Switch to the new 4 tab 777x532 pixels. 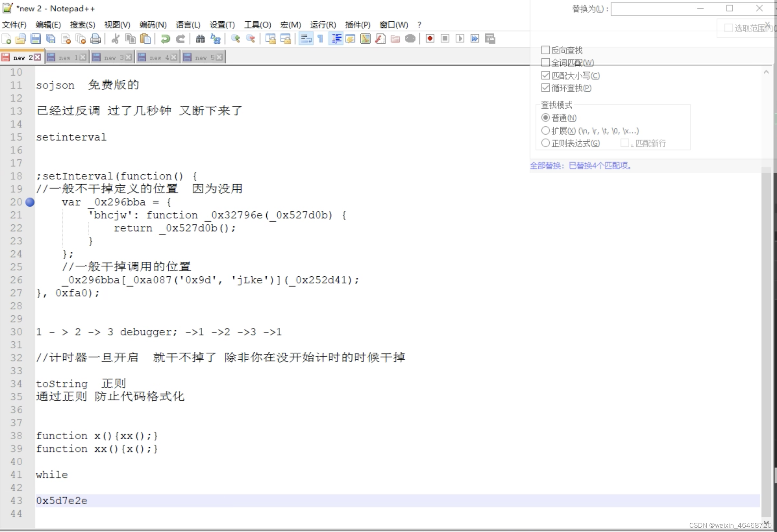[156, 57]
